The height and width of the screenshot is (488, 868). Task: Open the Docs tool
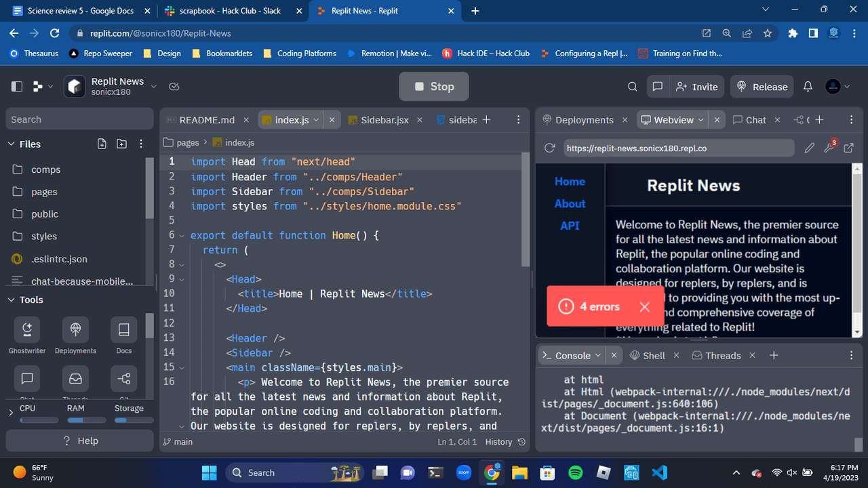coord(123,330)
